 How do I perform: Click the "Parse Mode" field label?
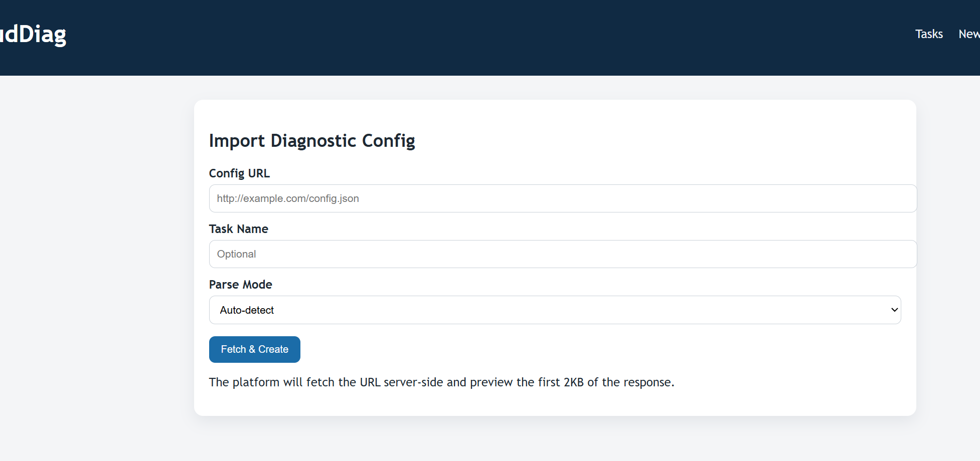click(x=240, y=285)
